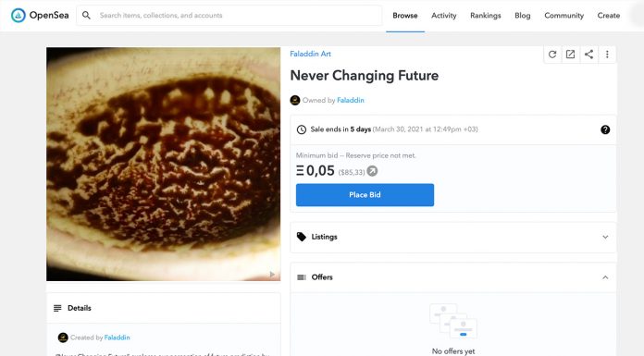Open the three-dot more options menu
This screenshot has width=644, height=356.
coord(607,55)
